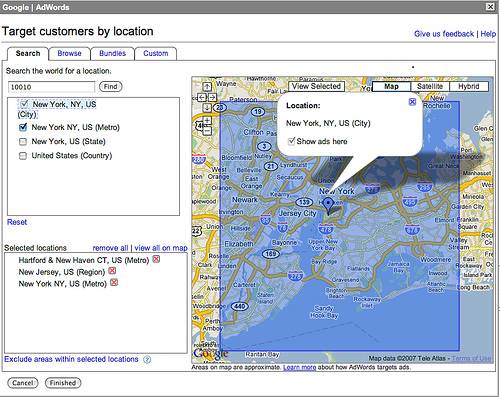Click New York, US (State) result label
Image resolution: width=500 pixels, height=397 pixels.
coord(68,141)
